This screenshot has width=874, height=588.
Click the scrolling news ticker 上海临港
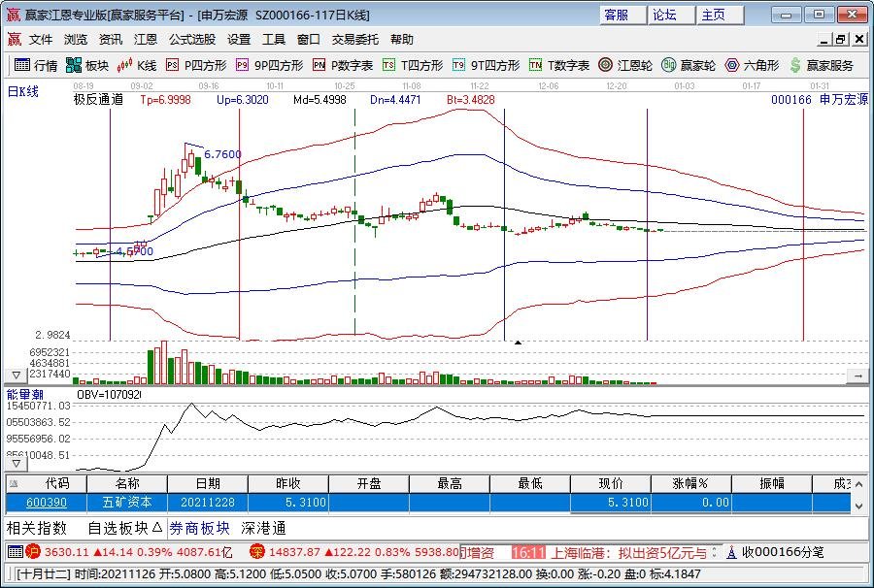(628, 552)
